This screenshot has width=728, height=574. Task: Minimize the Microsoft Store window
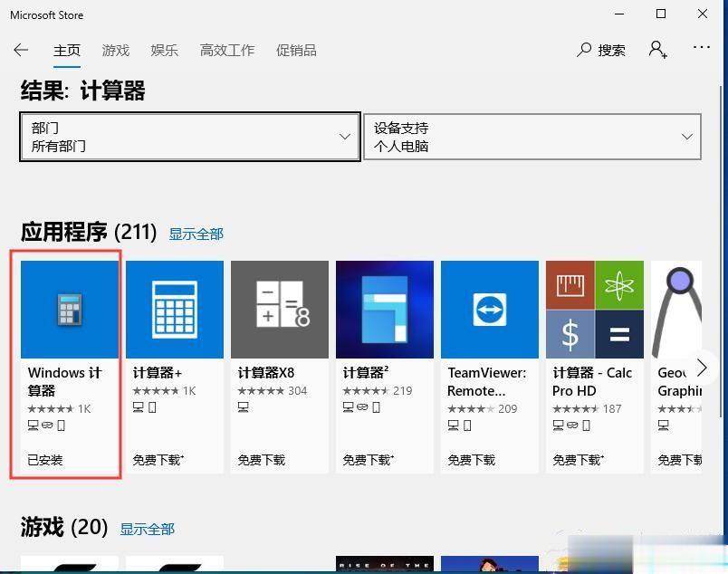(x=619, y=14)
